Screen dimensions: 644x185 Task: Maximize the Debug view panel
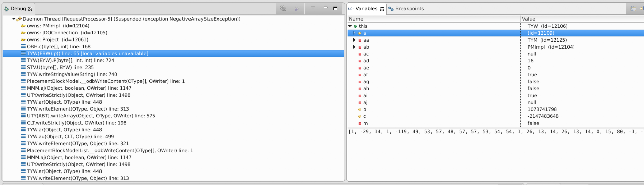click(x=335, y=8)
